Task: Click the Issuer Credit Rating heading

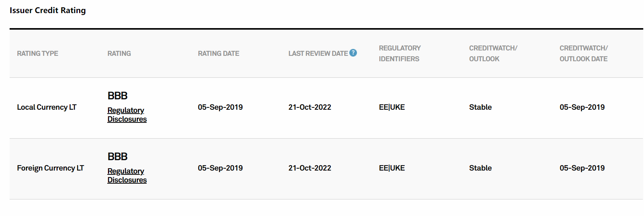Action: [x=48, y=10]
